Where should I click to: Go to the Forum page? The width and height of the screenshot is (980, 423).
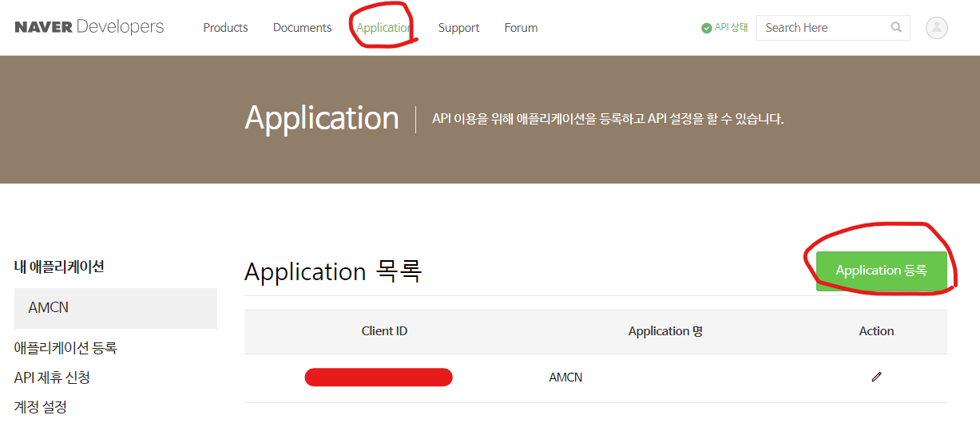coord(521,27)
